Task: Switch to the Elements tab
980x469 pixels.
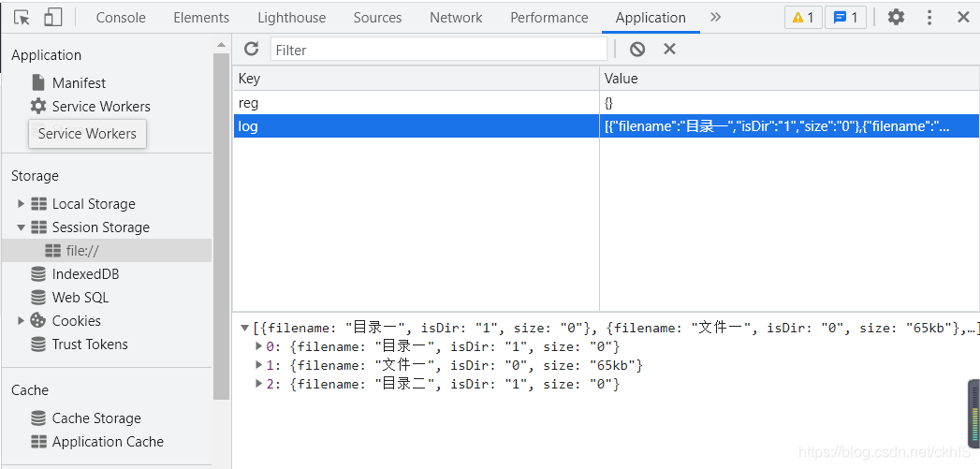Action: (201, 18)
